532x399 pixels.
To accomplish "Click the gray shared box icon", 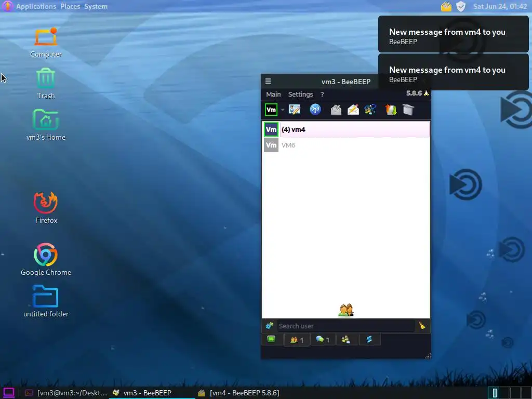I will [408, 110].
